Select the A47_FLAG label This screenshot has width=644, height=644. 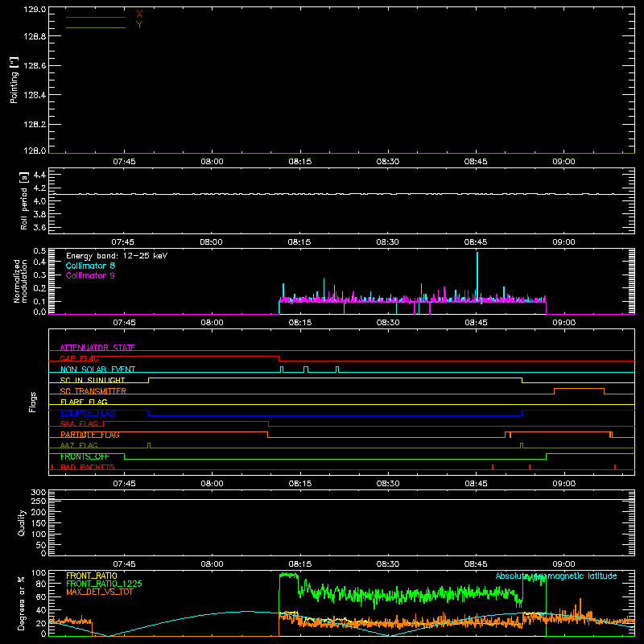79,445
